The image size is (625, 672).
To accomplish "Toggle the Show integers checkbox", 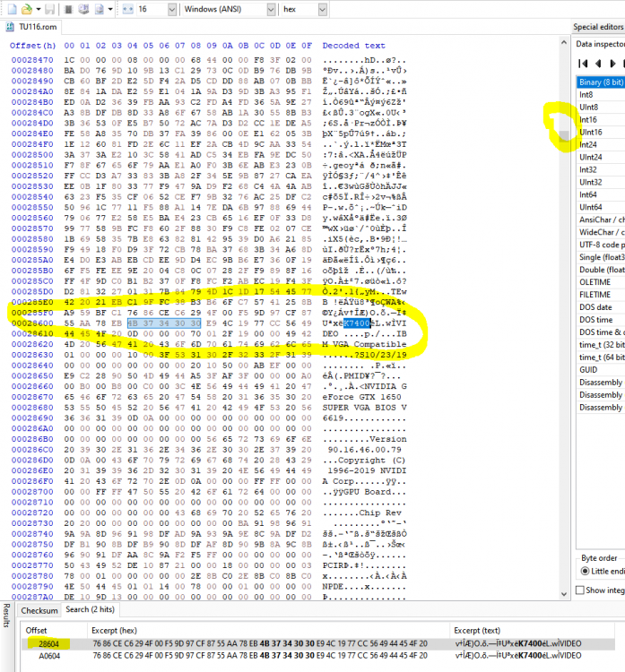I will tap(580, 590).
